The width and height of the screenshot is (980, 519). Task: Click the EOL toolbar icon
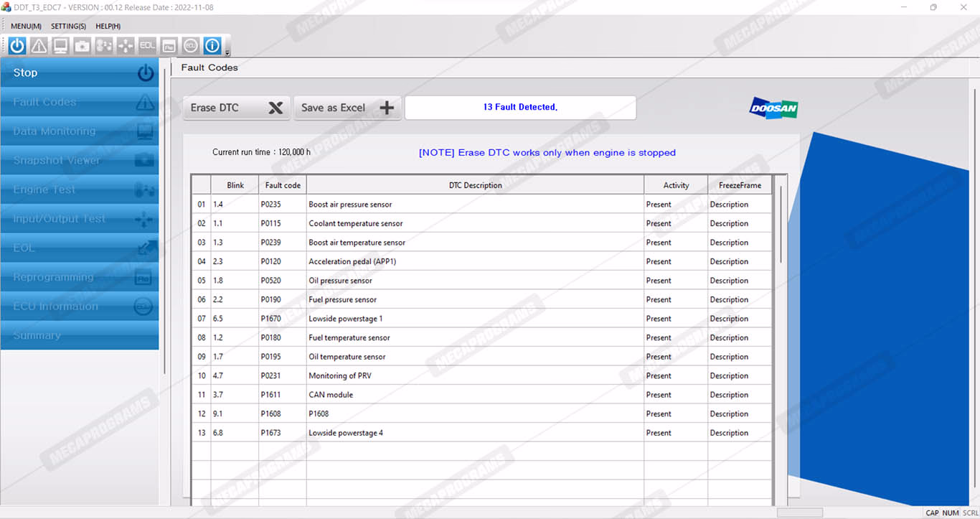tap(147, 46)
